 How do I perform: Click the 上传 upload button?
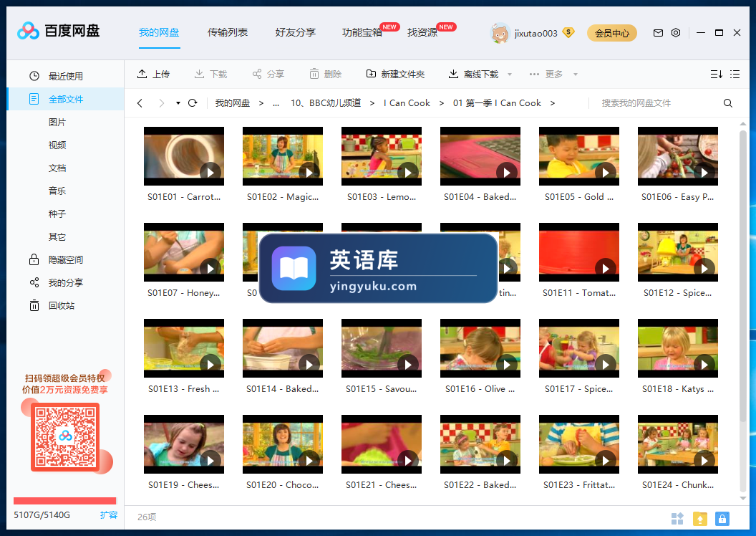tap(153, 74)
